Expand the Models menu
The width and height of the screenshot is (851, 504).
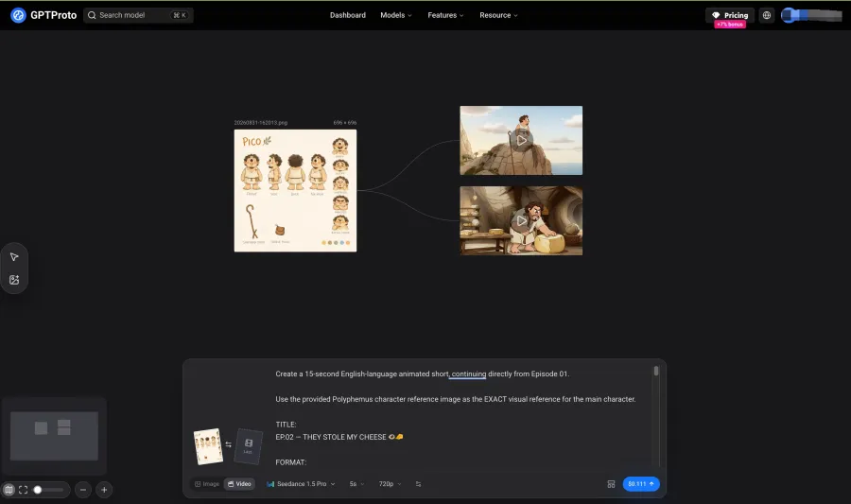click(x=395, y=15)
